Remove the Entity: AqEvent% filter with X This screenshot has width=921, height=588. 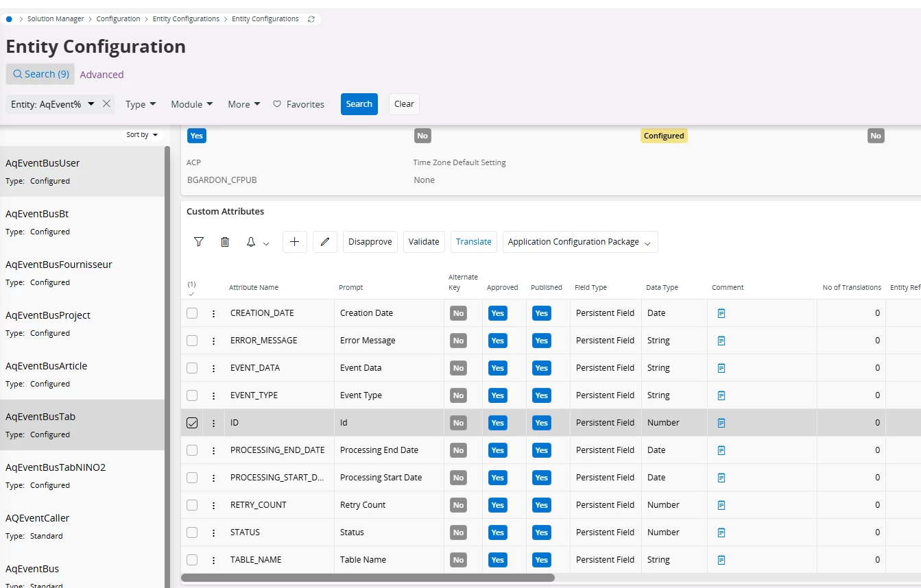point(106,104)
